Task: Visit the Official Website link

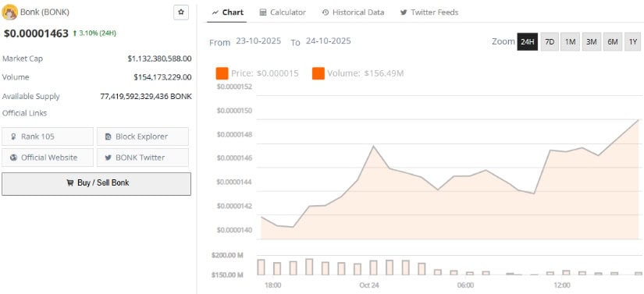Action: tap(48, 158)
